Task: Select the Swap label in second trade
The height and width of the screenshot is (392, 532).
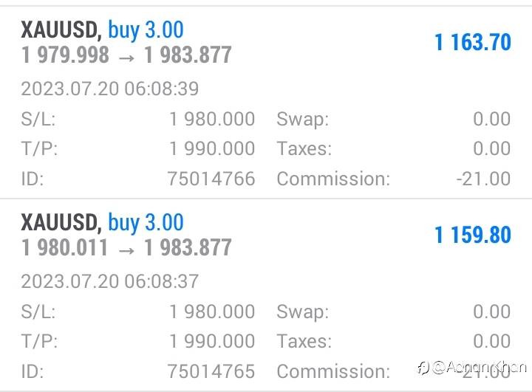Action: click(x=303, y=312)
